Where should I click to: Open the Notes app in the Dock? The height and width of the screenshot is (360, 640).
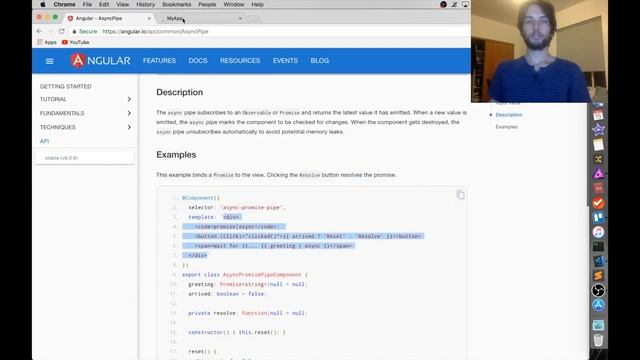[598, 144]
